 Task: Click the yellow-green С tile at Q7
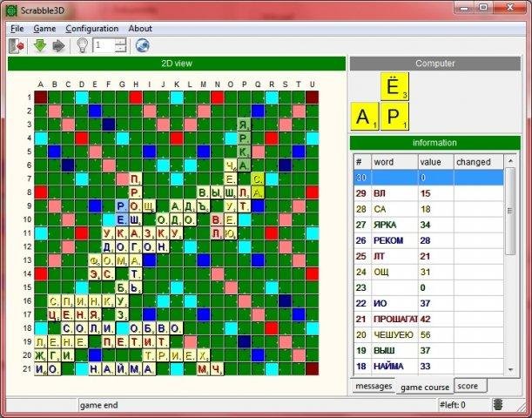[x=258, y=179]
